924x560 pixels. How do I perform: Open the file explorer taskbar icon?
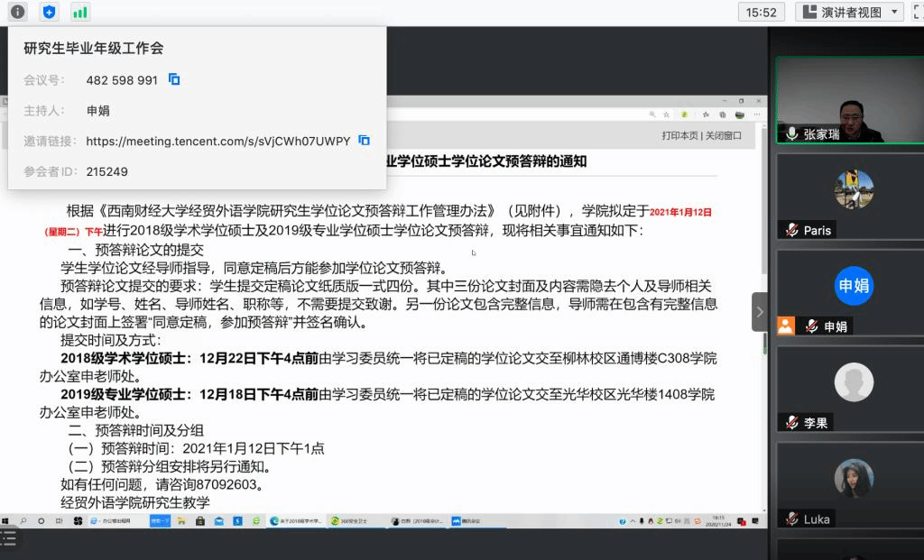181,521
